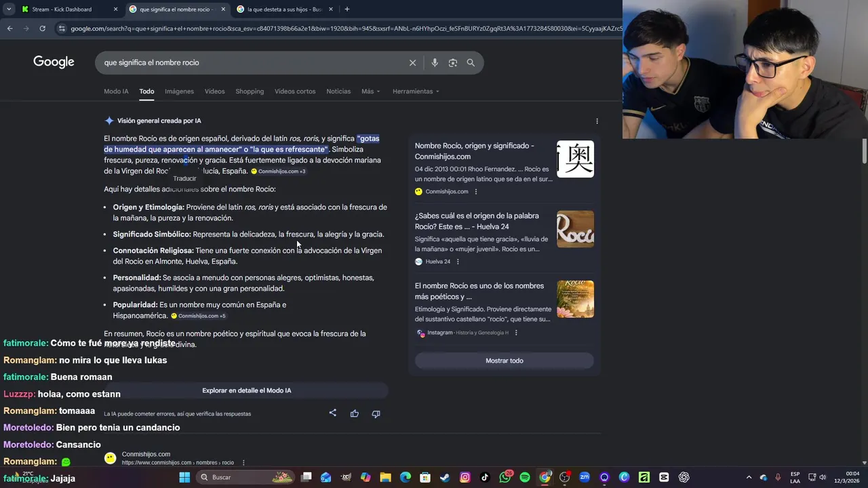The width and height of the screenshot is (868, 488).
Task: Expand the Herramientas dropdown
Action: [x=416, y=91]
